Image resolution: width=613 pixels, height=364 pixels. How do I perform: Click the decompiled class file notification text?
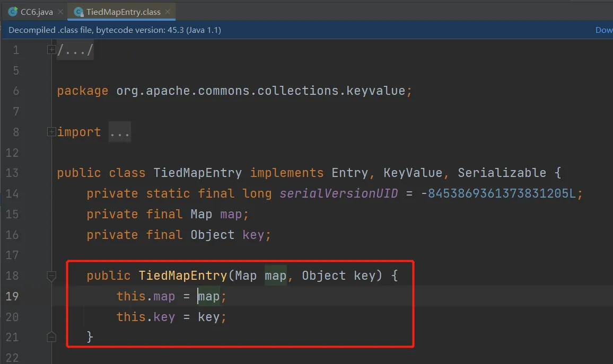115,30
